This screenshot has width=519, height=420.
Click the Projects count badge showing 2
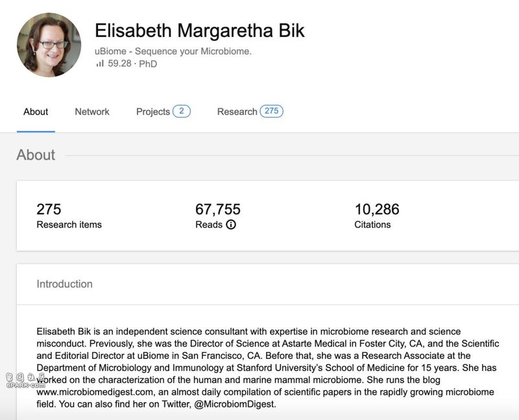(x=182, y=111)
